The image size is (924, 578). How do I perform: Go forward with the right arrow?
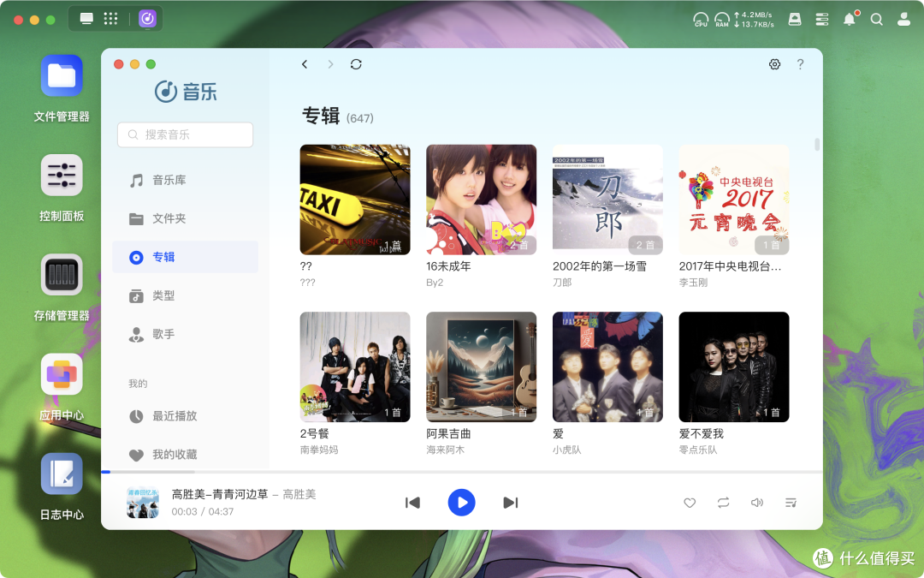(x=330, y=64)
